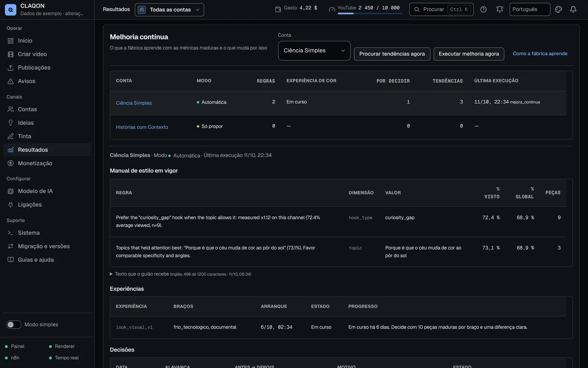
Task: Open the Todas as contas dropdown
Action: coord(169,10)
